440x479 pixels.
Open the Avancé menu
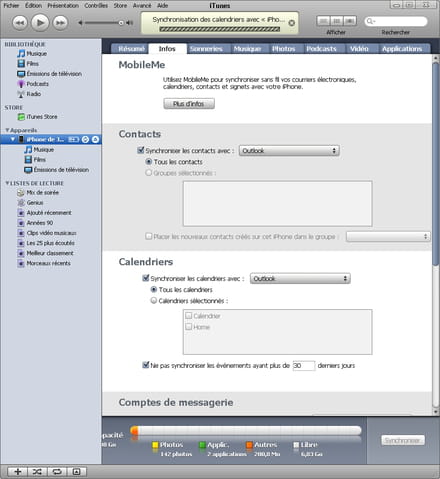point(142,6)
